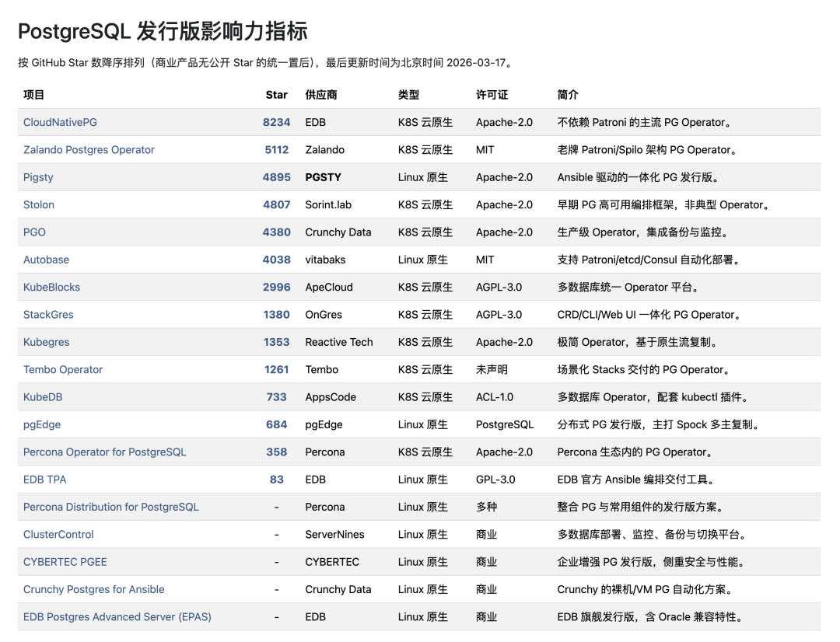The height and width of the screenshot is (642, 840).
Task: Open Percona Operator for PostgreSQL link
Action: [103, 452]
